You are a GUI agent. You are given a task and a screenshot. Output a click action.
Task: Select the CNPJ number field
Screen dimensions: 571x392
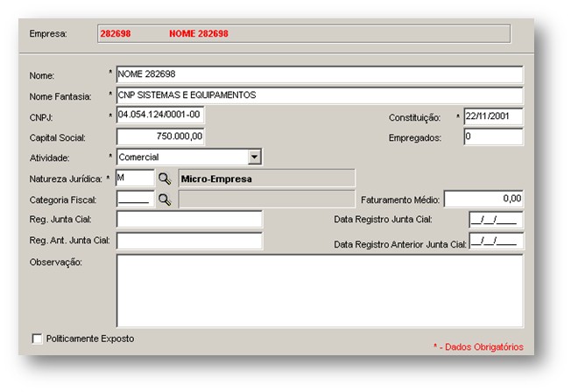160,115
